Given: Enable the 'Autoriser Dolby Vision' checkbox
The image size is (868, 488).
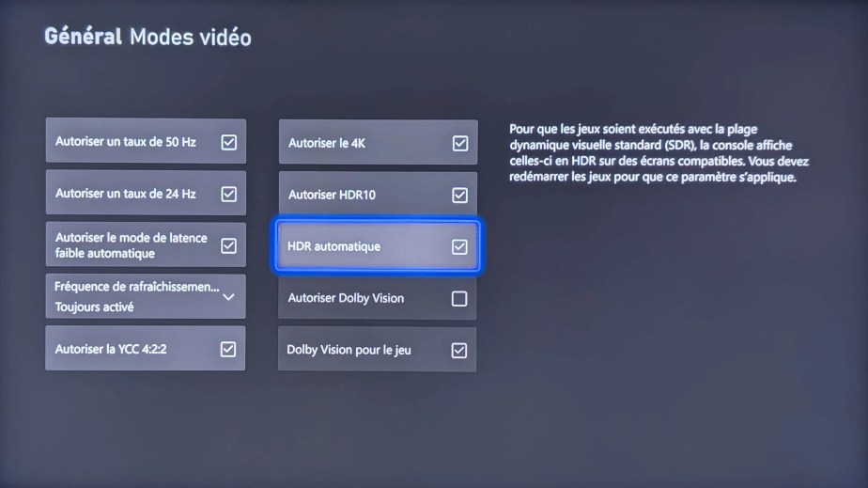Looking at the screenshot, I should coord(459,299).
